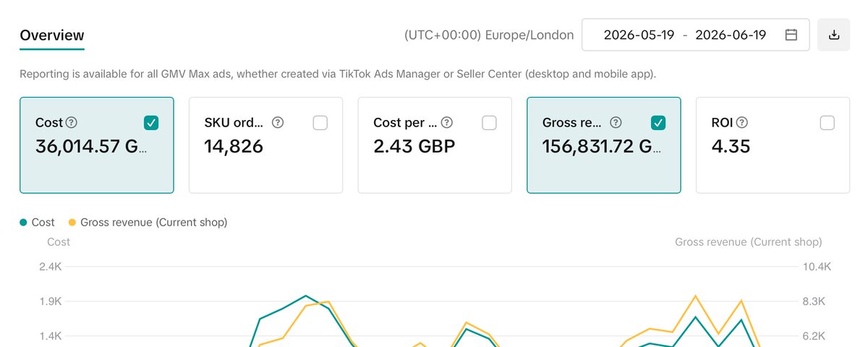Click the 10.4K right axis label
868x347 pixels.
pos(816,267)
